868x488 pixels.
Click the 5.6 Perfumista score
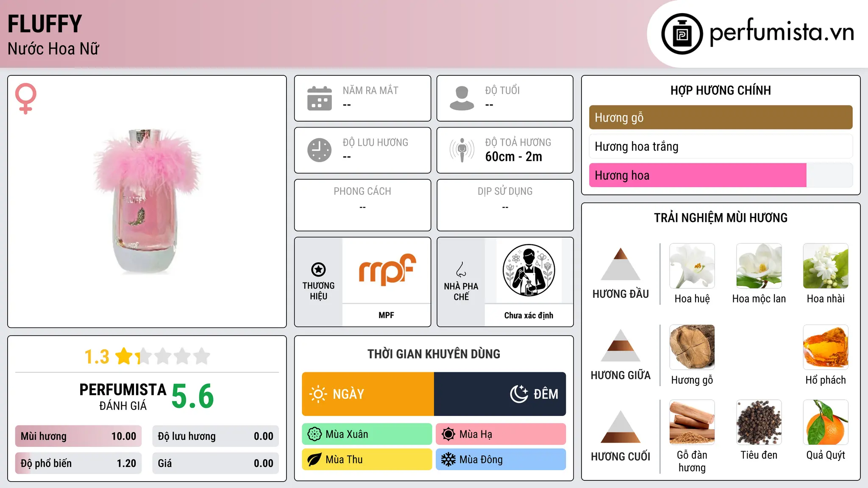[193, 396]
